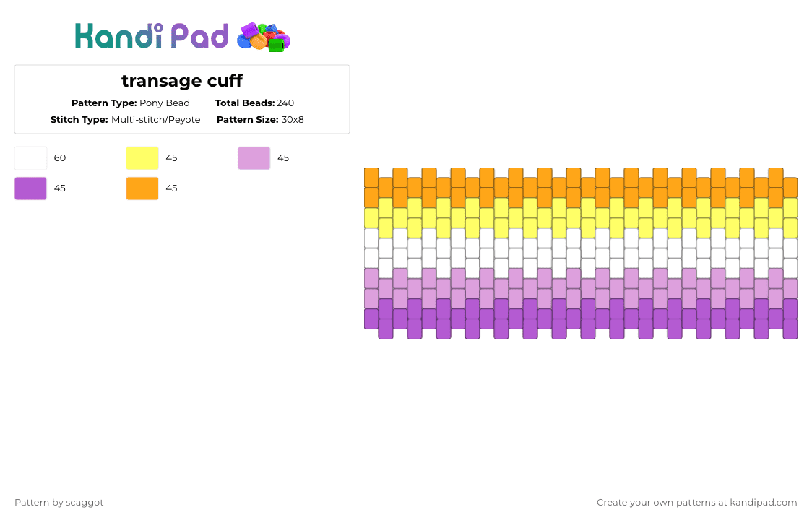Click the colorful beads logo icon
Screen dimensions: 812x520
click(264, 37)
